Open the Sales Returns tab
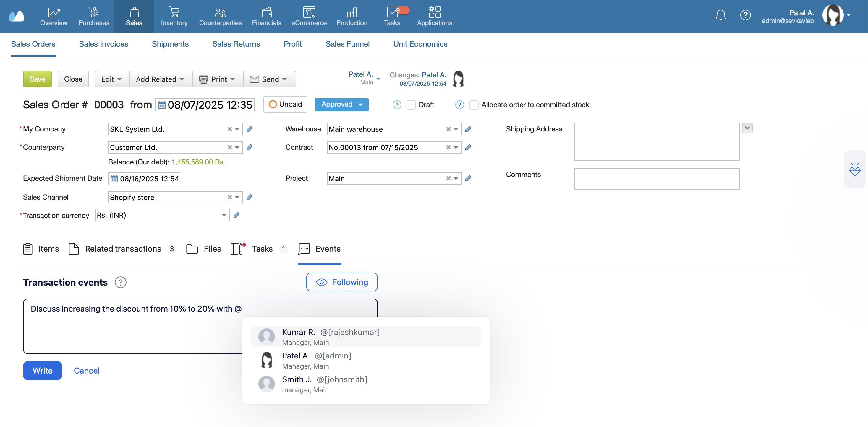The height and width of the screenshot is (427, 868). coord(236,44)
